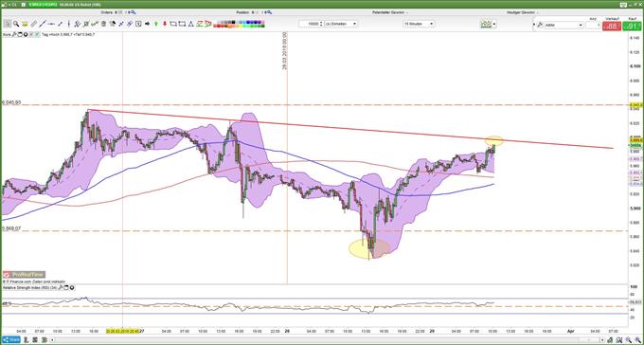Select the ruler tool in toolbar
Image resolution: width=644 pixels, height=345 pixels.
(34, 24)
